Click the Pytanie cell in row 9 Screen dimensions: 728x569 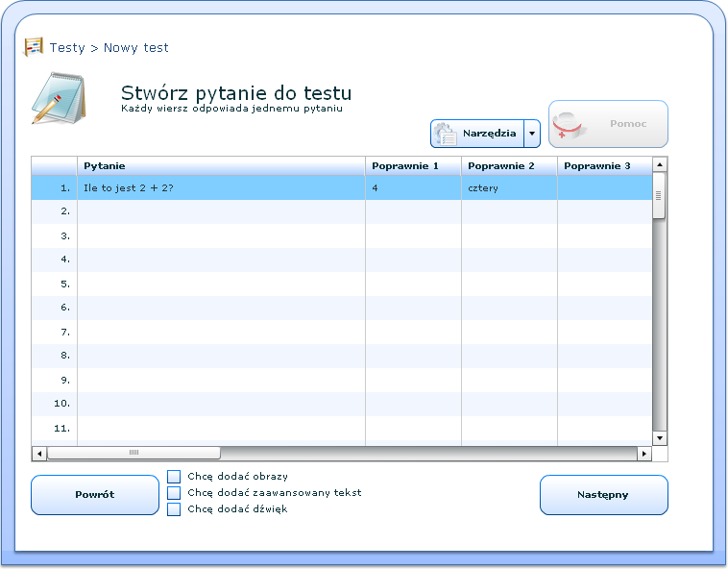click(221, 380)
